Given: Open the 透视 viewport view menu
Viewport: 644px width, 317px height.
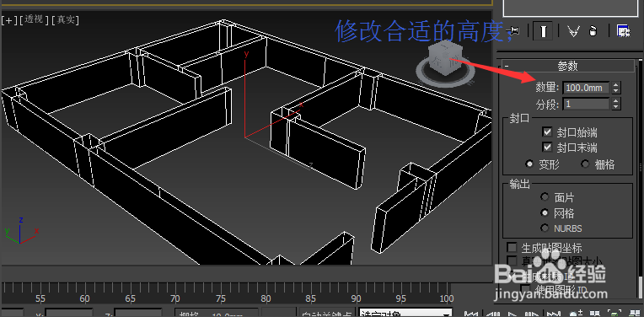Looking at the screenshot, I should point(34,19).
